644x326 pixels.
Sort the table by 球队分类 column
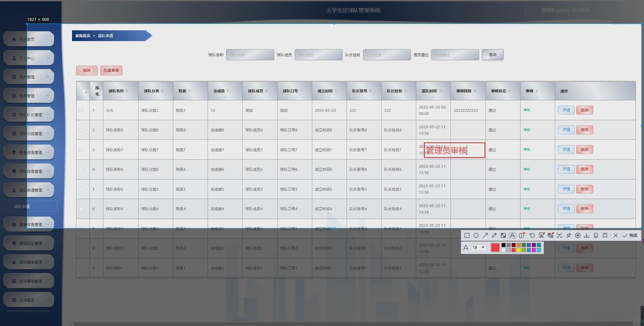[162, 91]
